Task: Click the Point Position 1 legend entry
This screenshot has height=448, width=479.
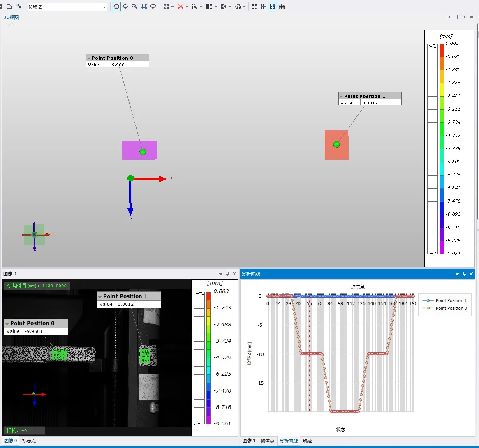Action: coord(445,300)
